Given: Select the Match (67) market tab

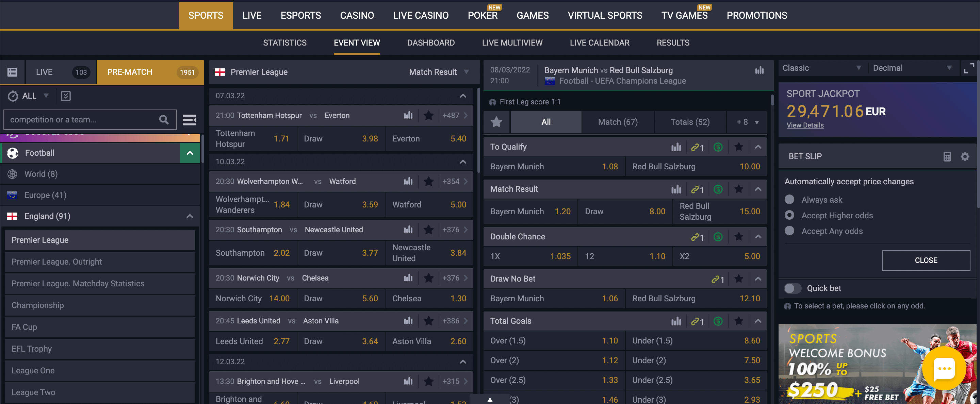Looking at the screenshot, I should coord(618,122).
